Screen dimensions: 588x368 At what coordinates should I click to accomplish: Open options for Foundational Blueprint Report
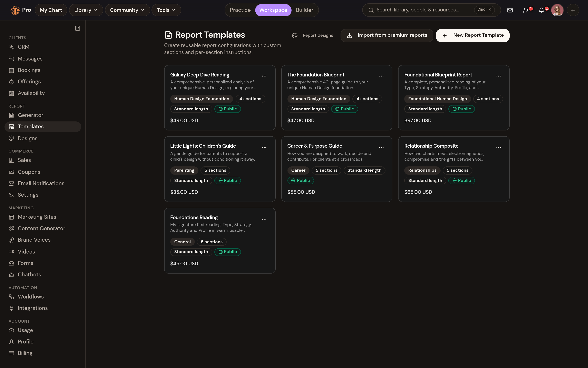point(498,76)
